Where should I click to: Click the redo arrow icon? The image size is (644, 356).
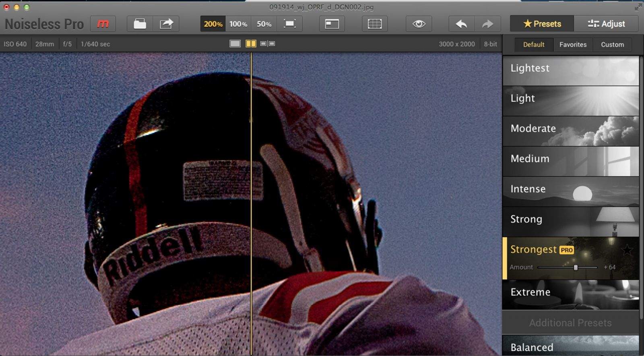[x=487, y=24]
